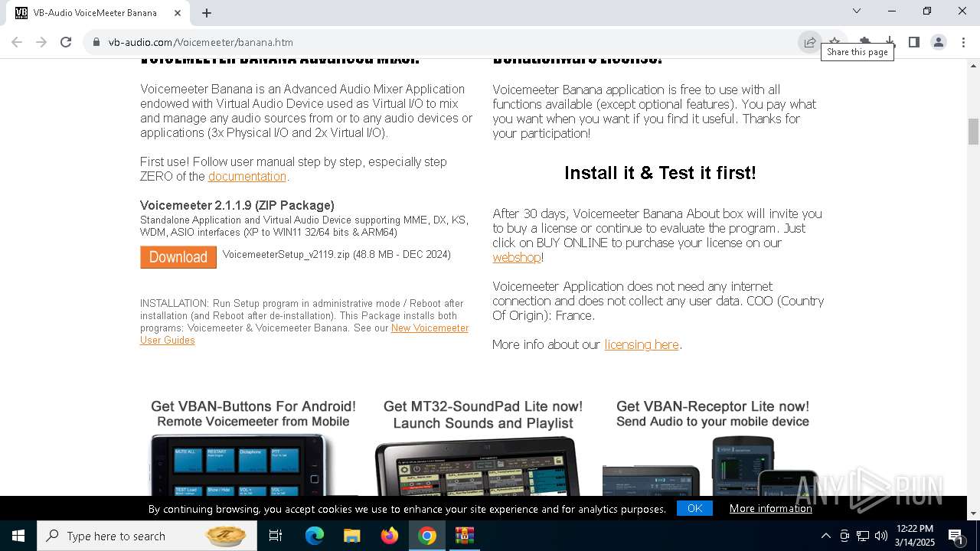
Task: Show hidden system tray icons
Action: pyautogui.click(x=825, y=536)
